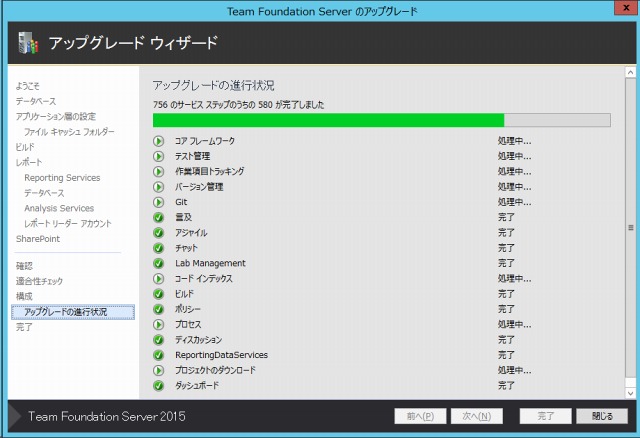Click the window title bar close X
Image resolution: width=640 pixels, height=438 pixels.
(627, 8)
